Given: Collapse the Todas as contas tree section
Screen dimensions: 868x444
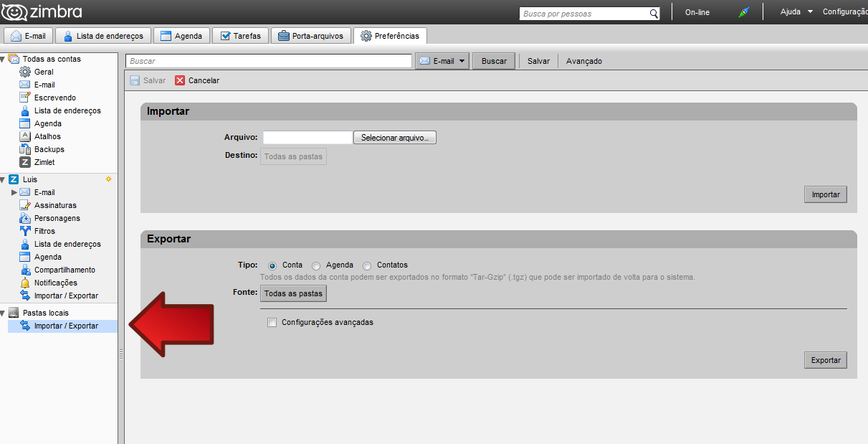Looking at the screenshot, I should pos(3,59).
